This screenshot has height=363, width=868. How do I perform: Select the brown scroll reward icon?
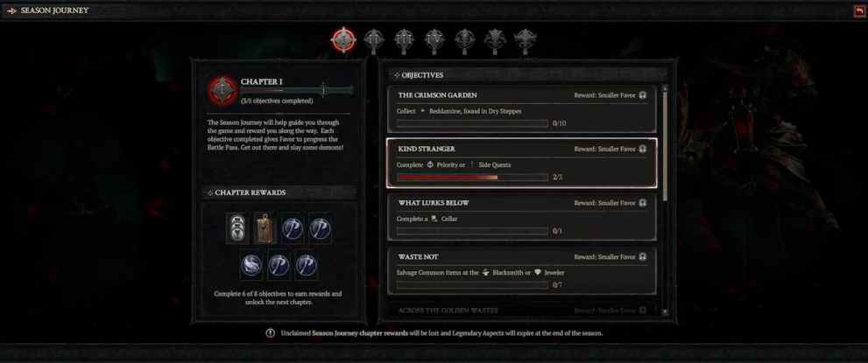(265, 228)
